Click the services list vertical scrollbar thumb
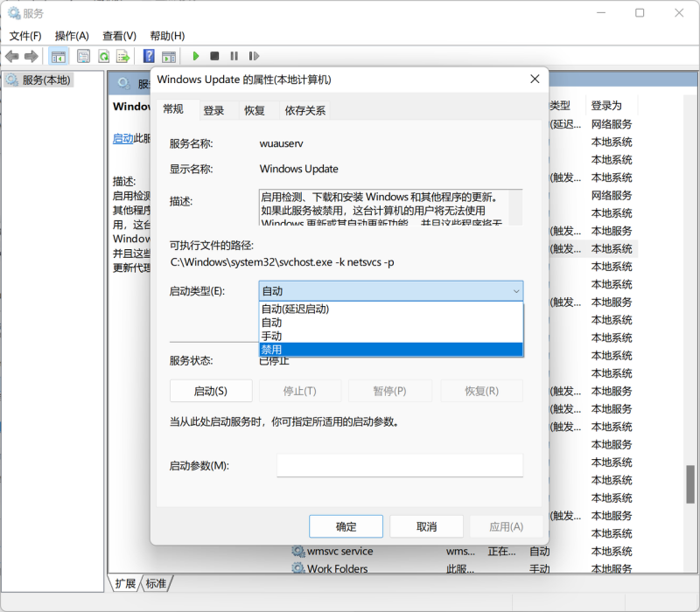The image size is (700, 612). pos(690,484)
